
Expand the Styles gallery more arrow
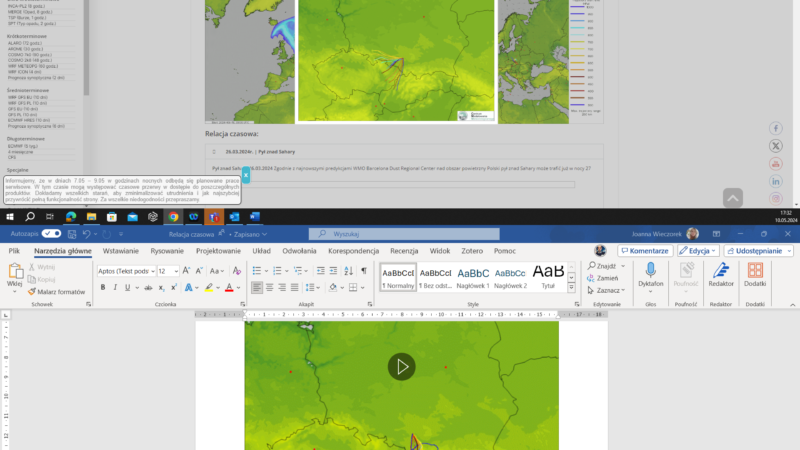[571, 288]
